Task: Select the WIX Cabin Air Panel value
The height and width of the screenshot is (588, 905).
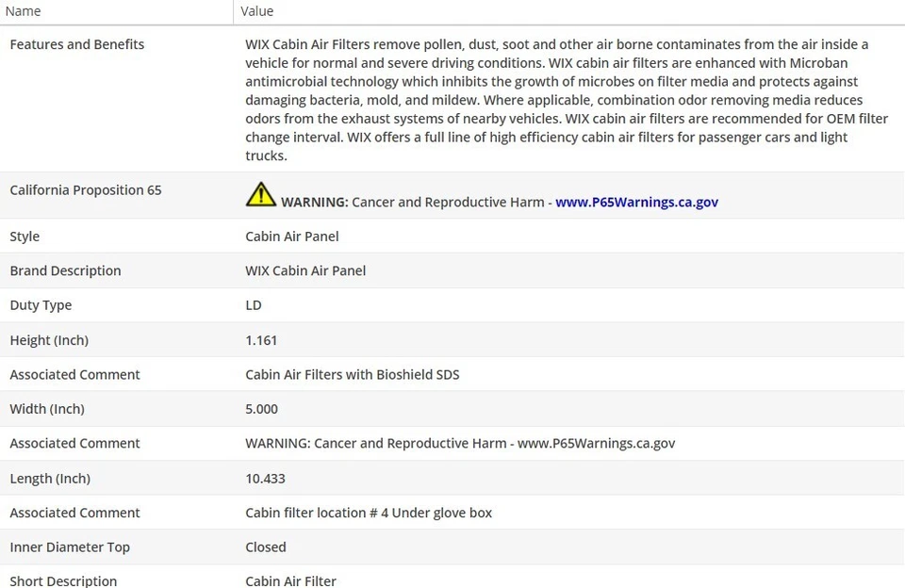Action: [x=305, y=270]
